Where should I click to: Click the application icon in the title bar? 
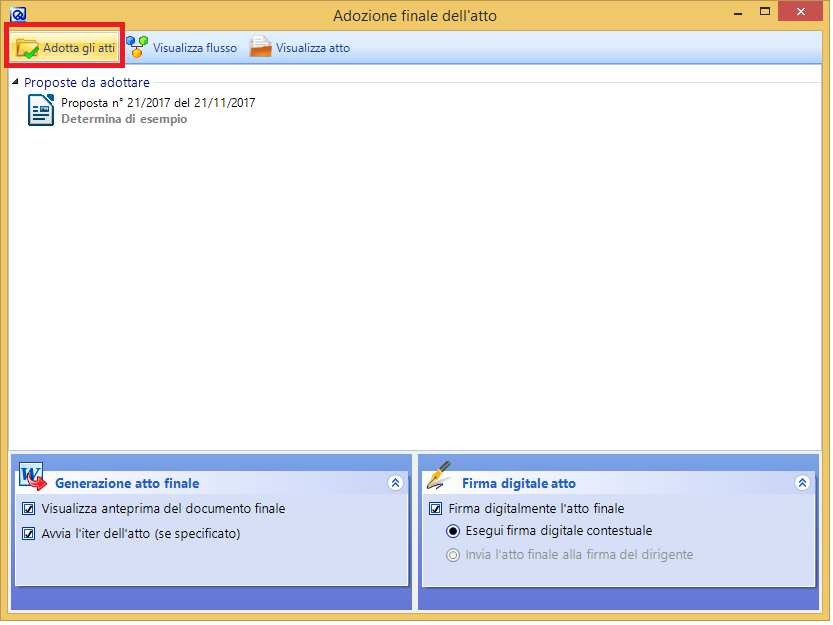18,14
